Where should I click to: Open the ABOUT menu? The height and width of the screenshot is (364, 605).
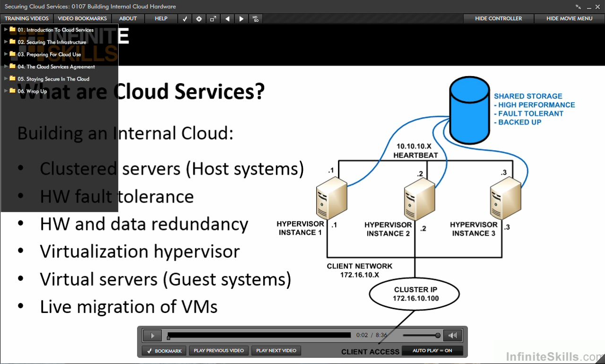click(128, 19)
